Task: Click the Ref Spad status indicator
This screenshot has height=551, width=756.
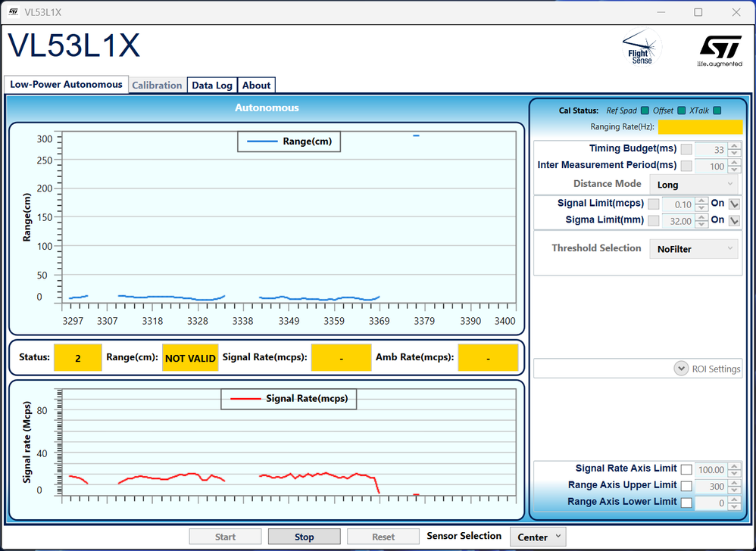Action: tap(645, 111)
